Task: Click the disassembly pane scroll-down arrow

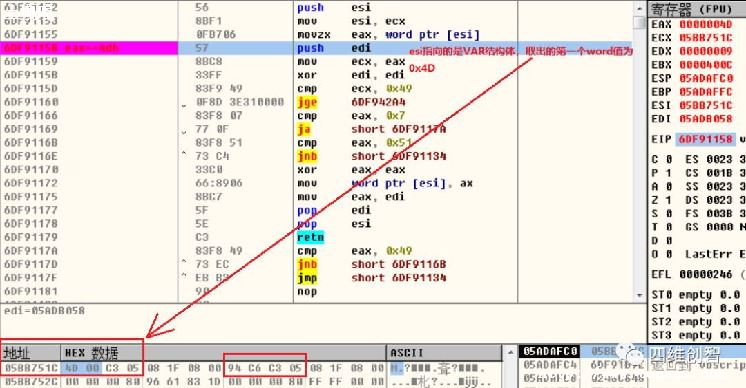Action: point(639,295)
